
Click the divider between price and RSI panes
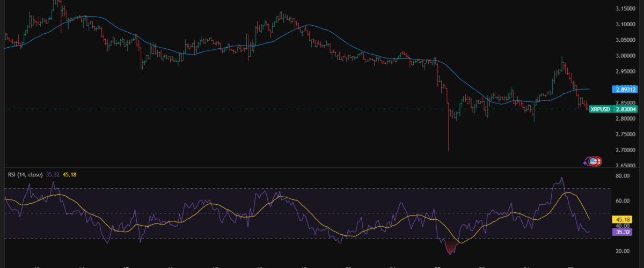(322, 168)
